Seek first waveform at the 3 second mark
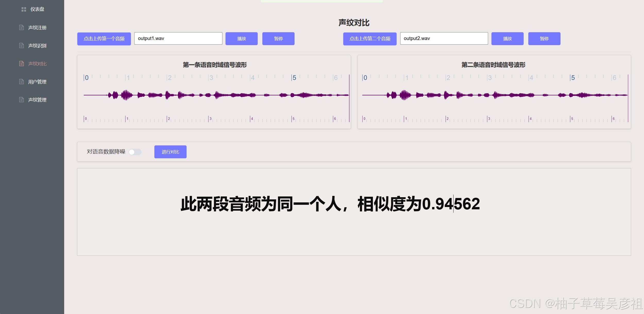This screenshot has height=314, width=644. point(208,95)
